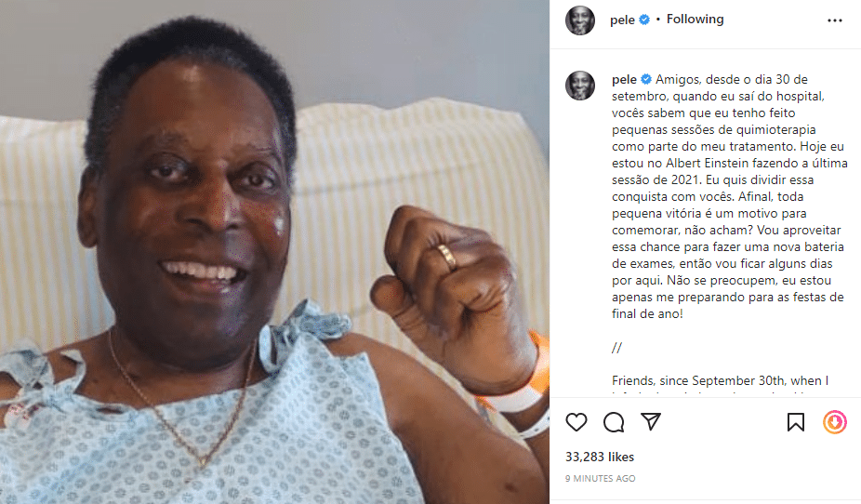Save the post with the bookmark icon
Screen dimensions: 861x504
click(x=796, y=422)
